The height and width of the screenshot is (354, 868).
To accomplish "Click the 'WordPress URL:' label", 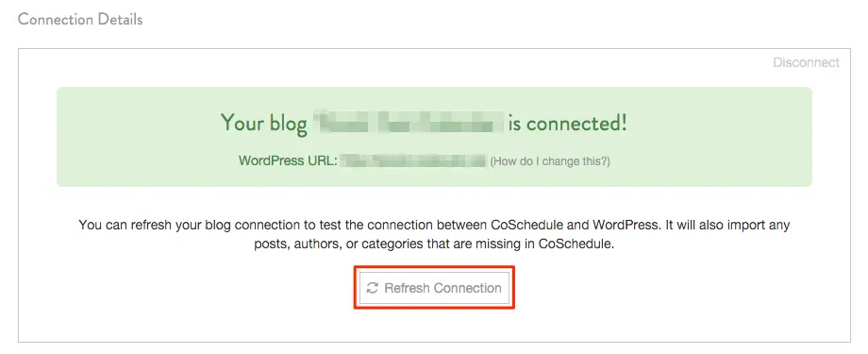I will [288, 161].
